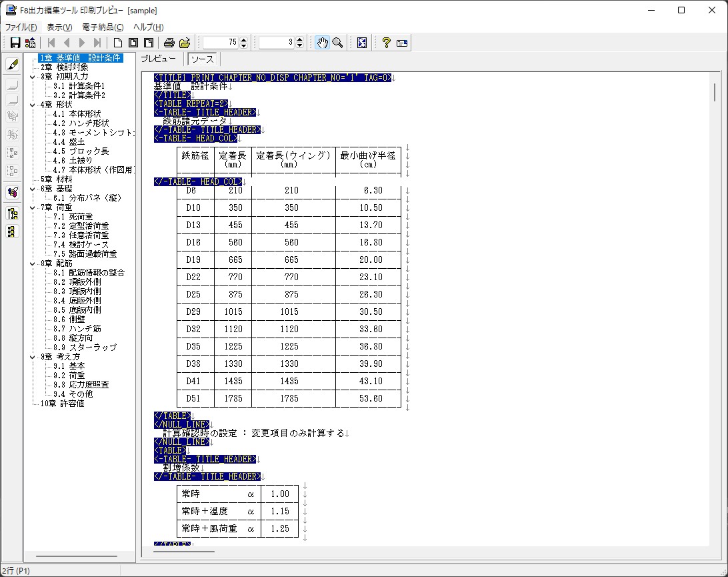Screen dimensions: 728x577
Task: Select the blank single-page view icon
Action: tap(118, 43)
